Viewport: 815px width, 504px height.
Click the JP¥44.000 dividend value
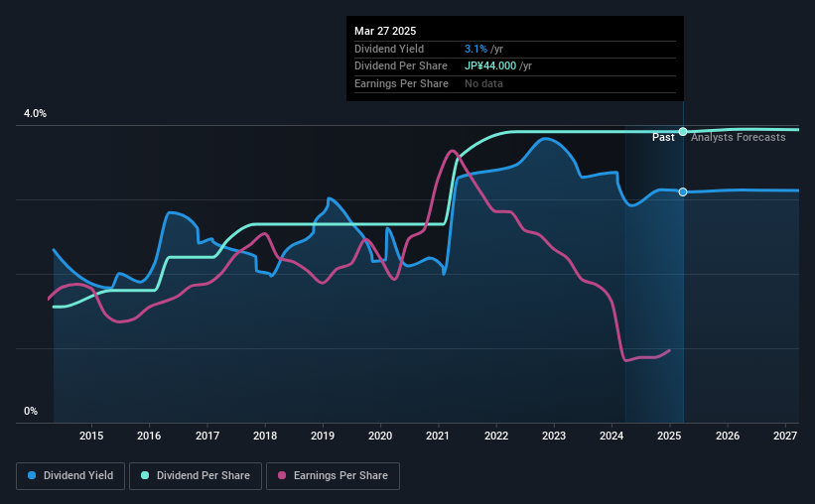coord(490,66)
